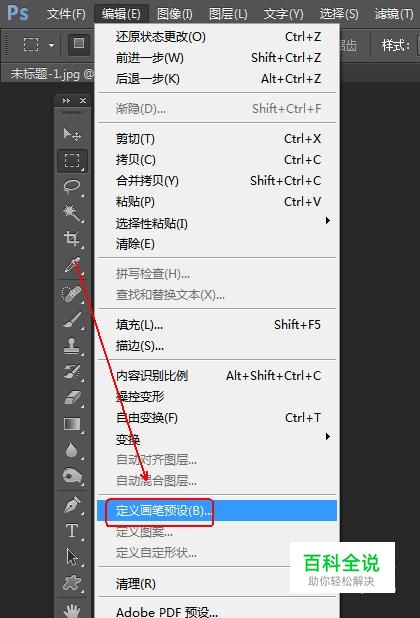This screenshot has width=420, height=618.
Task: Choose 自由变换(F) menu item
Action: tap(217, 417)
